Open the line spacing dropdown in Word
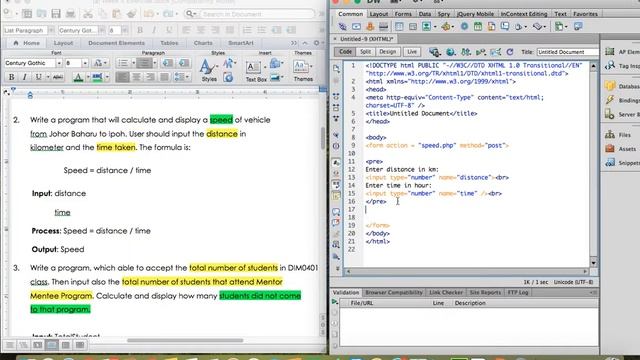Screen dimensions: 640x360 tap(182, 77)
